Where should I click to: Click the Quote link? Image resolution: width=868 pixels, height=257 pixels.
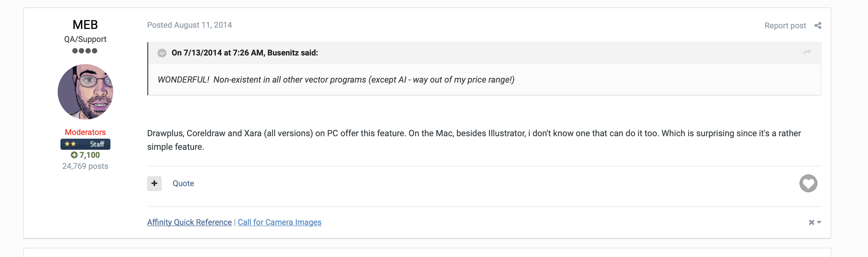point(183,184)
